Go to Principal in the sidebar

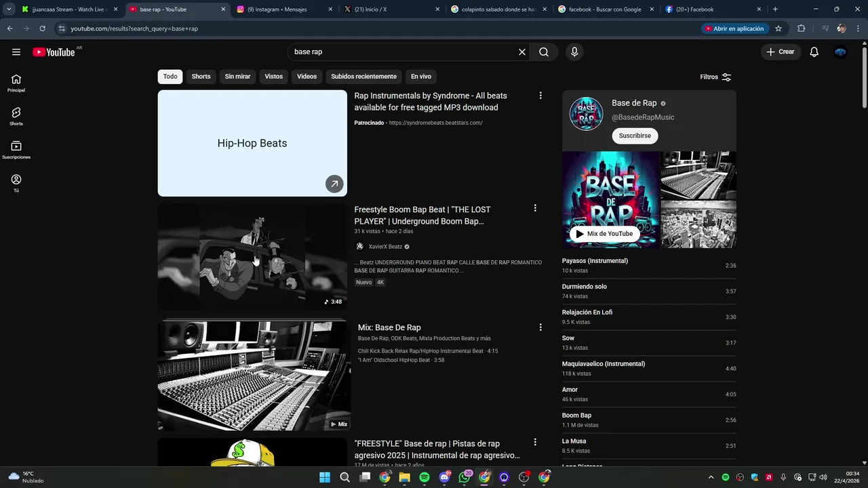16,83
